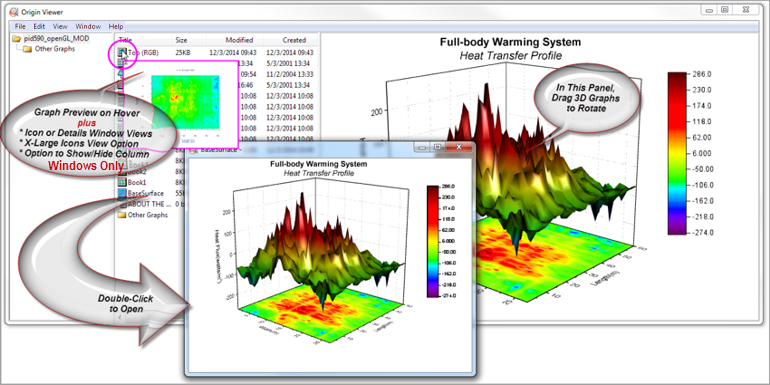This screenshot has width=770, height=385.
Task: Click the Other Graphs folder icon in tree
Action: tap(28, 49)
